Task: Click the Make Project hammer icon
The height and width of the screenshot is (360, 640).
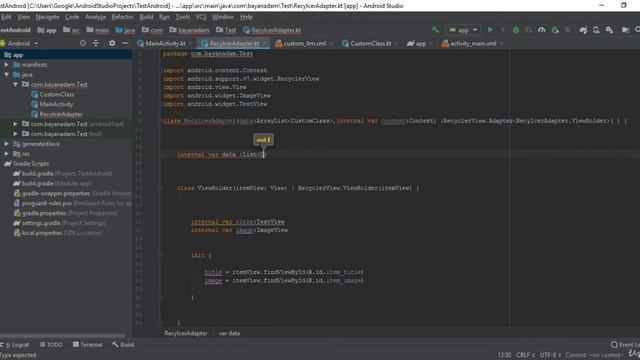Action: coord(435,30)
